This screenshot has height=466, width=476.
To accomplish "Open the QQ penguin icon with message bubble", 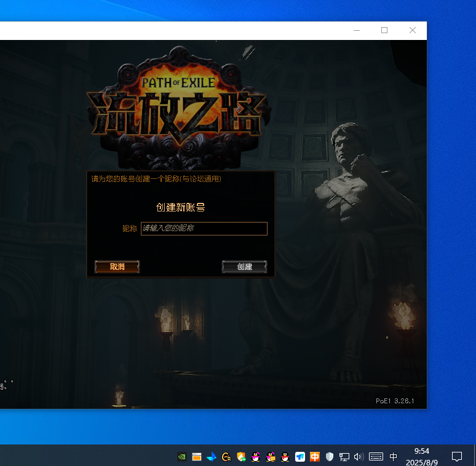I will click(271, 457).
